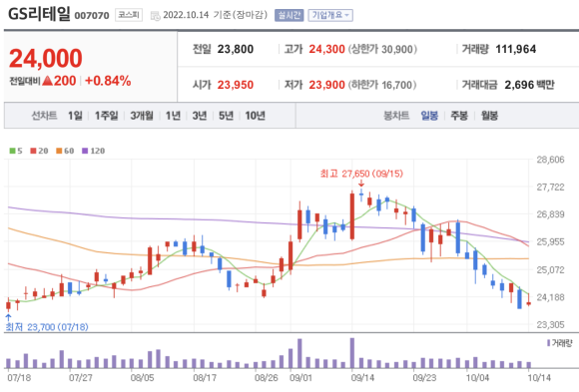Screen dimensions: 579x392
Task: Click the 실시간 button
Action: pos(289,15)
